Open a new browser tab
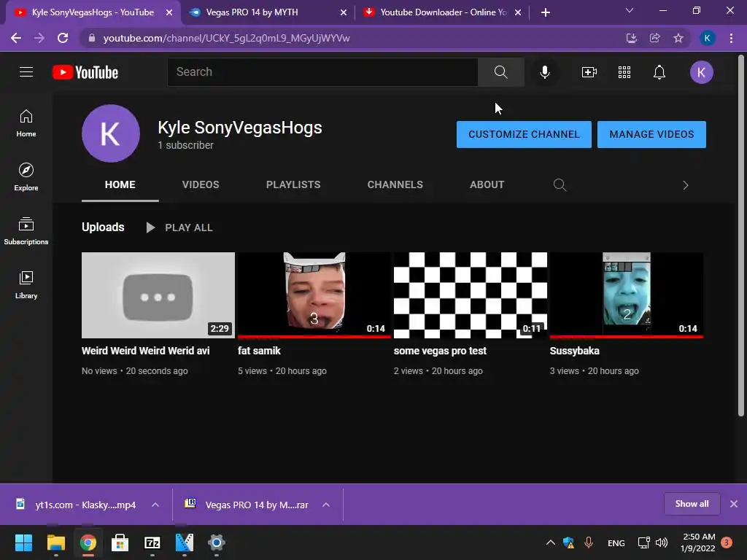747x560 pixels. (546, 12)
